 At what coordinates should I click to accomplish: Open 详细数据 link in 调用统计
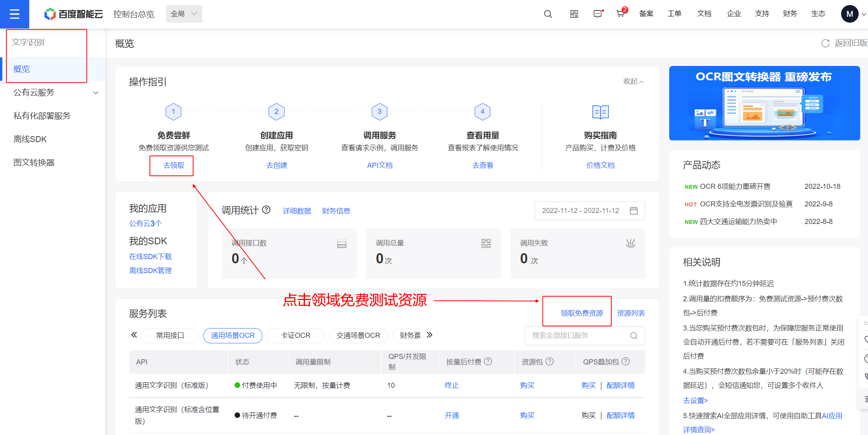[x=297, y=211]
